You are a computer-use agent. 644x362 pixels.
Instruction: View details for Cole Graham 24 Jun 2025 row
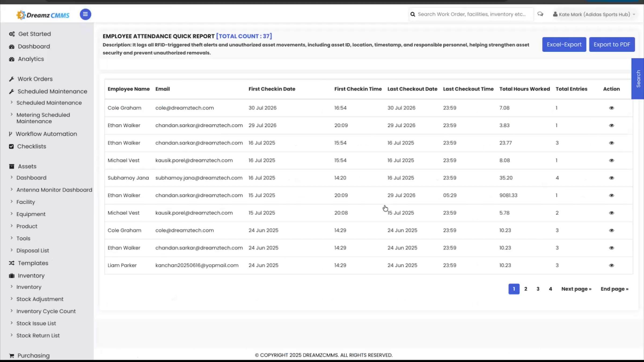[x=611, y=230]
